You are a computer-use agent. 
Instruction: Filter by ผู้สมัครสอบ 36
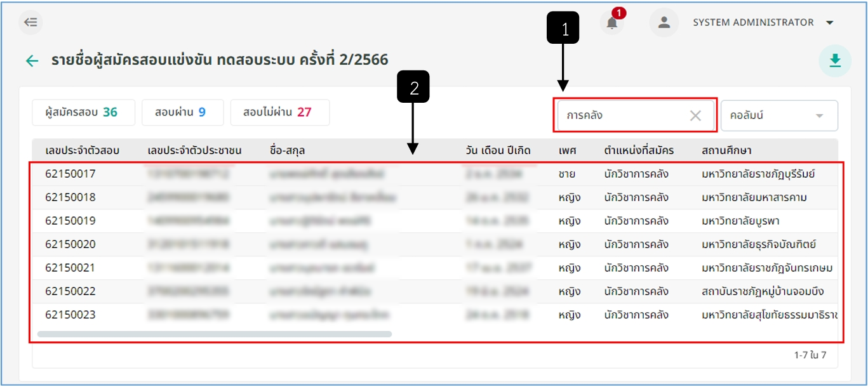coord(82,112)
